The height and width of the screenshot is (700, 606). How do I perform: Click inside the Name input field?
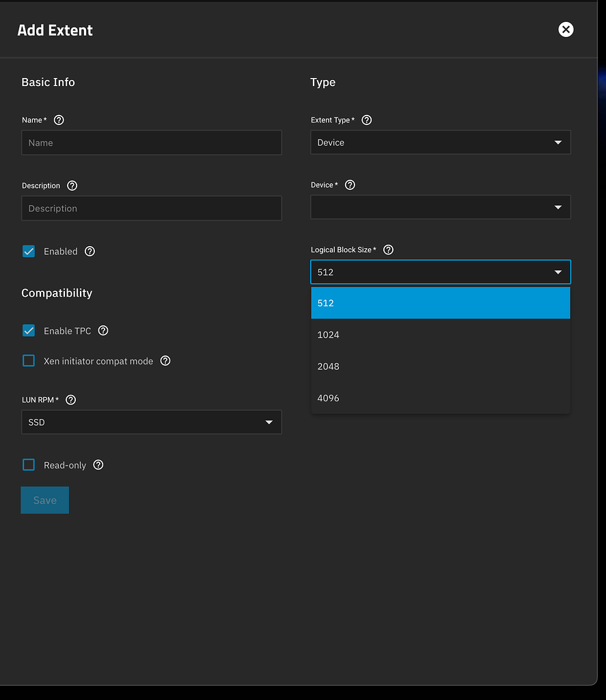click(151, 143)
